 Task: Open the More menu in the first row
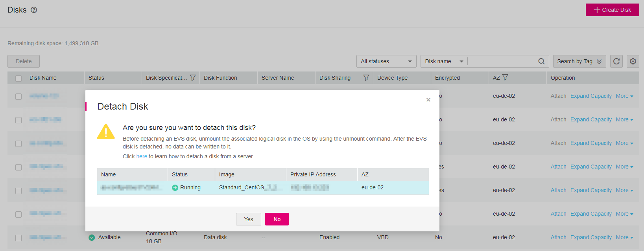[x=624, y=96]
